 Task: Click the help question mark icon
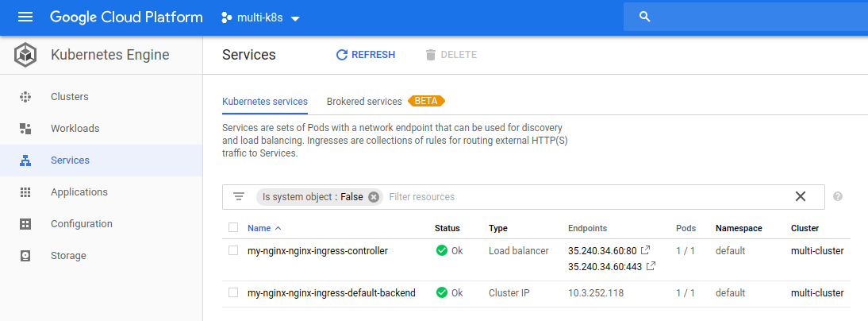[838, 196]
